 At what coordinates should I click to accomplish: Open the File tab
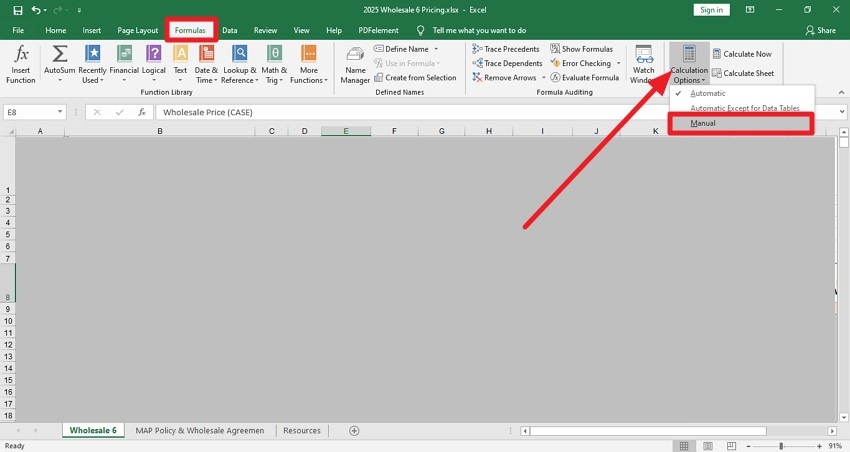(x=18, y=30)
